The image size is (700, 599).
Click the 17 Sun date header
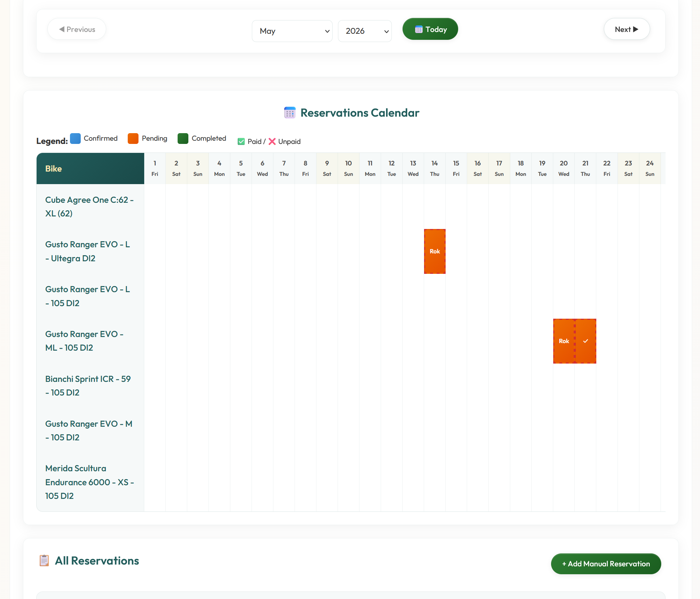pos(499,169)
